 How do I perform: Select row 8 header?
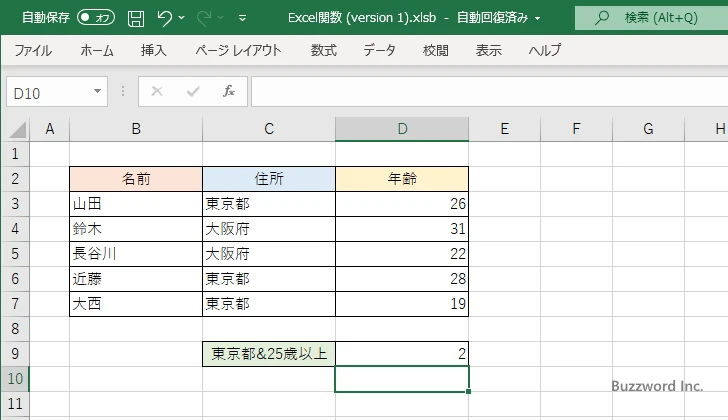click(x=15, y=329)
